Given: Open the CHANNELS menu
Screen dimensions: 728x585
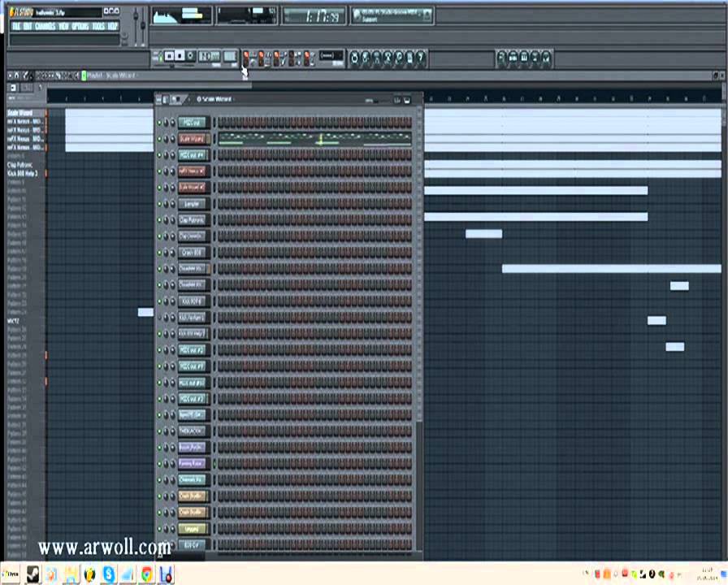Looking at the screenshot, I should [x=45, y=26].
